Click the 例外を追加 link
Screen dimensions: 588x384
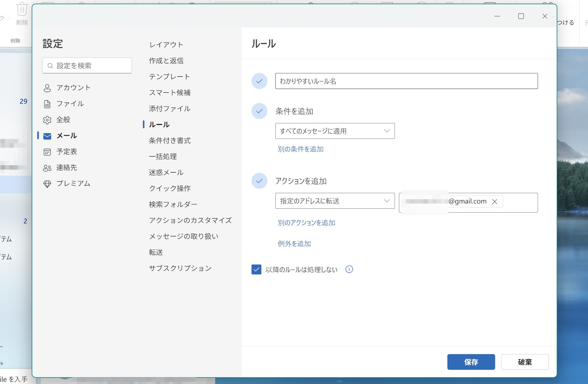294,244
